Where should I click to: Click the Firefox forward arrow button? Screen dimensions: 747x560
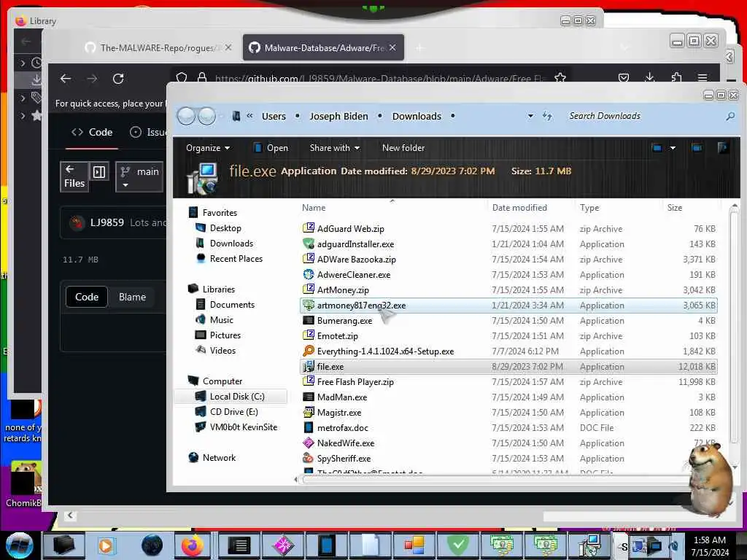coord(92,79)
